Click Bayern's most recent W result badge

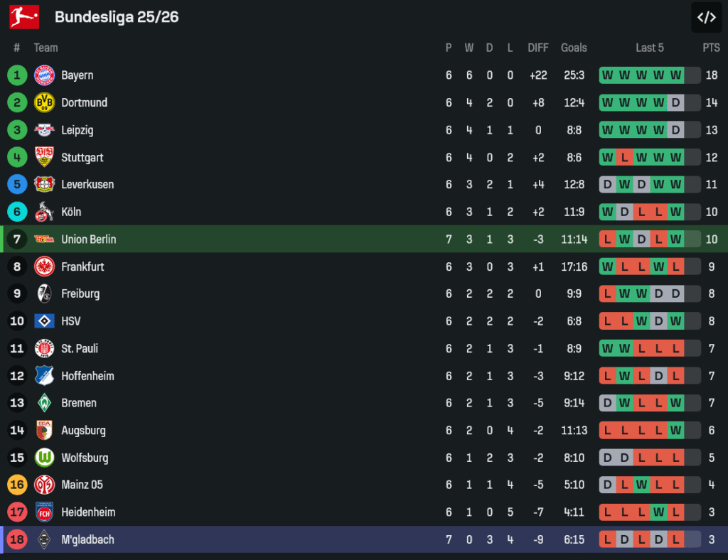(x=675, y=75)
